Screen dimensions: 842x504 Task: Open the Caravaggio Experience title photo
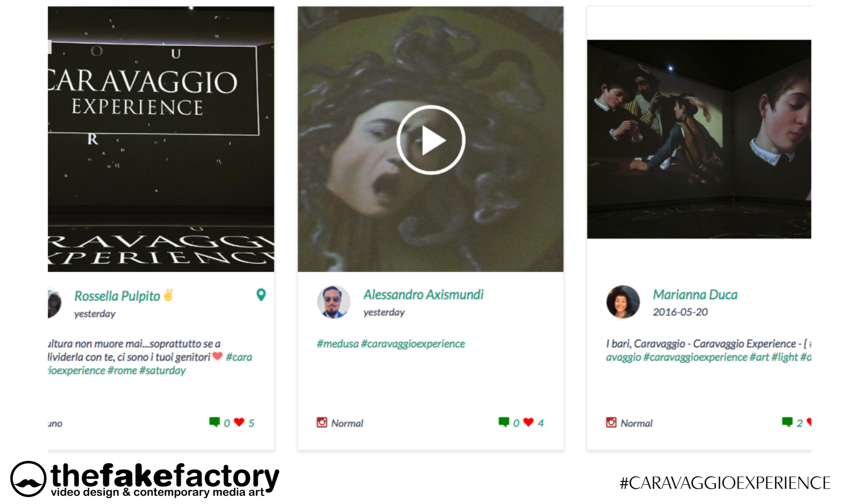[161, 139]
